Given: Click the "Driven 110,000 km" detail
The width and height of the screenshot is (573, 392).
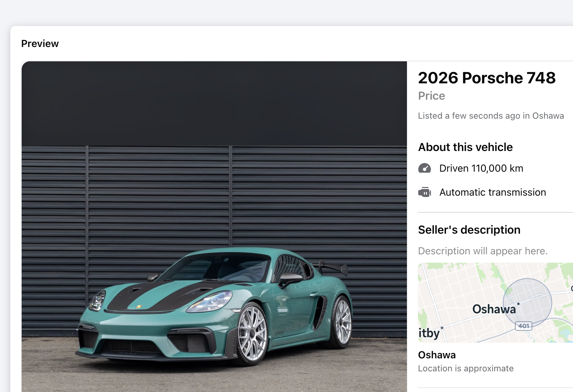Looking at the screenshot, I should (481, 168).
